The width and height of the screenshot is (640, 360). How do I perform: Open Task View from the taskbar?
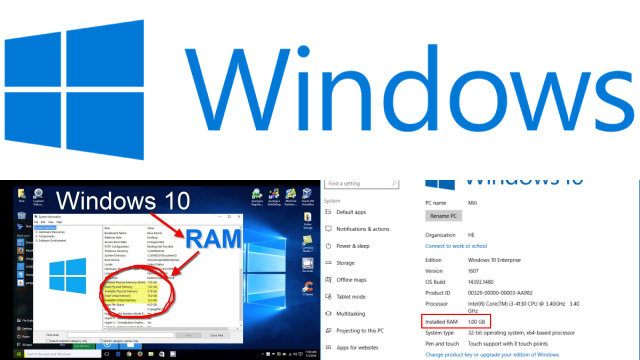click(107, 354)
